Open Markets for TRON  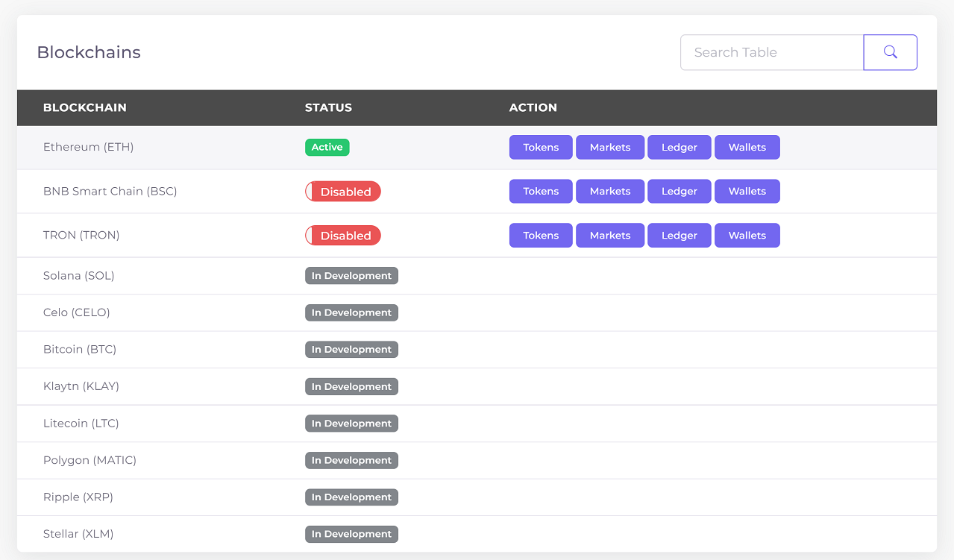pyautogui.click(x=610, y=235)
